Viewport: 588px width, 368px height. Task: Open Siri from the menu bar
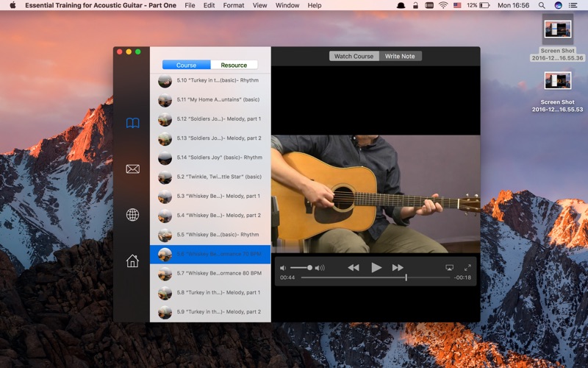[559, 5]
